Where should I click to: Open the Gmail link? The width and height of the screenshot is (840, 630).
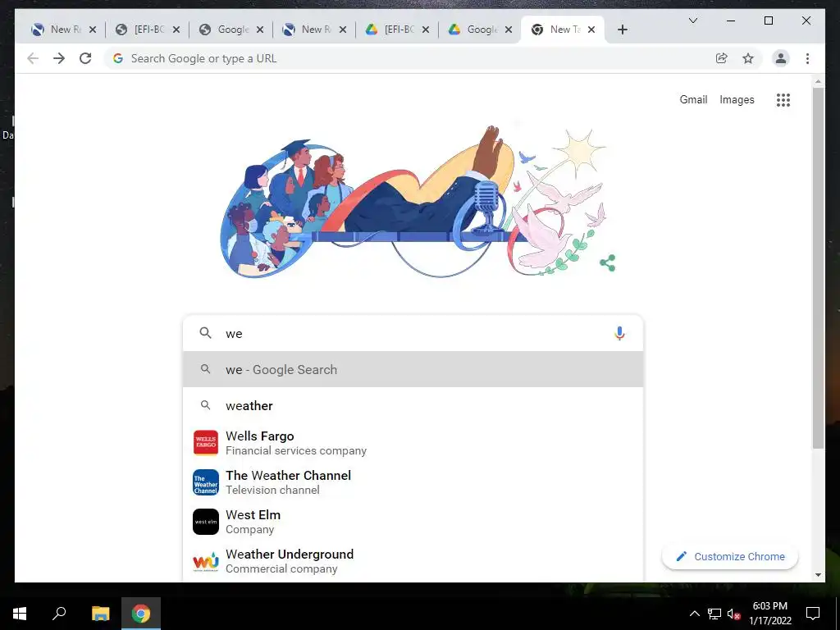[693, 99]
